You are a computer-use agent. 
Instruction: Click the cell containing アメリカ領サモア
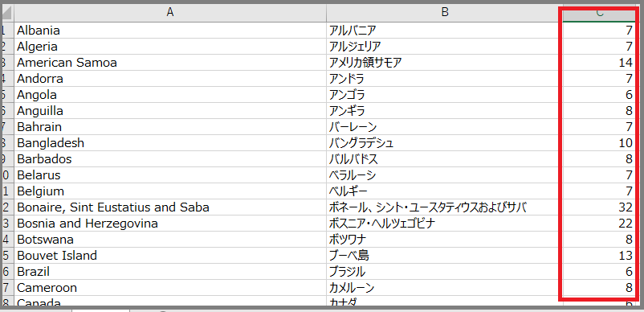[x=444, y=63]
